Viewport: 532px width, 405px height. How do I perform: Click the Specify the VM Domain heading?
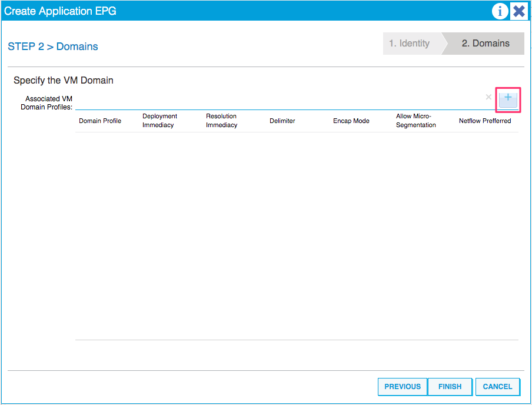pyautogui.click(x=64, y=81)
